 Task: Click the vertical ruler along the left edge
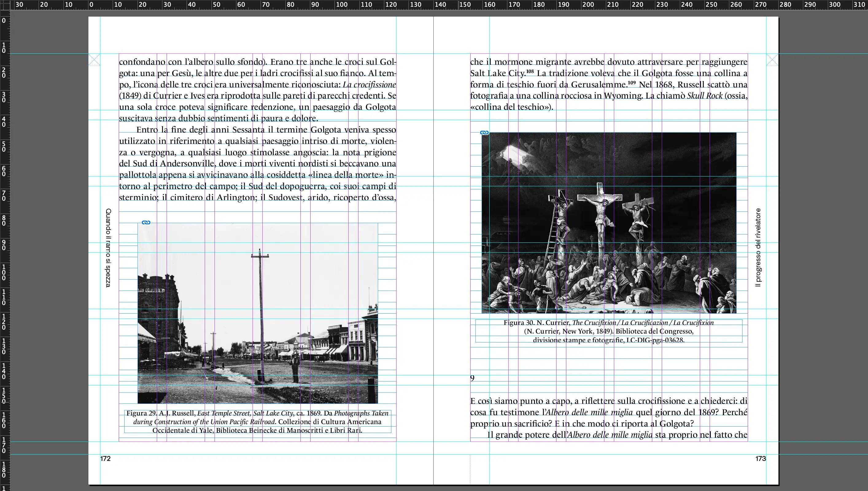point(5,250)
